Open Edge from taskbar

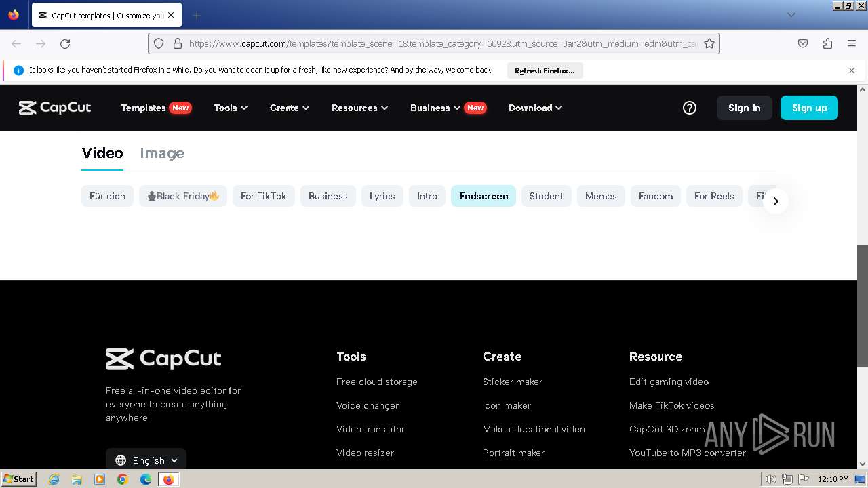146,479
